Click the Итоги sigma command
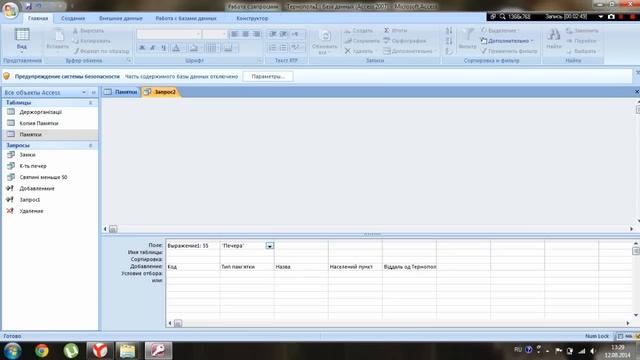Image resolution: width=640 pixels, height=360 pixels. [x=395, y=31]
